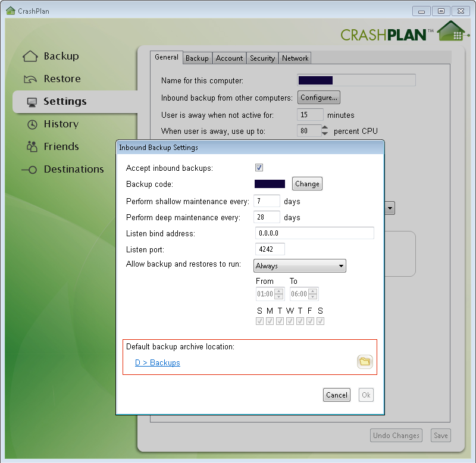This screenshot has height=463, width=476.
Task: Click the CrashPlan house icon in title bar
Action: tap(11, 11)
